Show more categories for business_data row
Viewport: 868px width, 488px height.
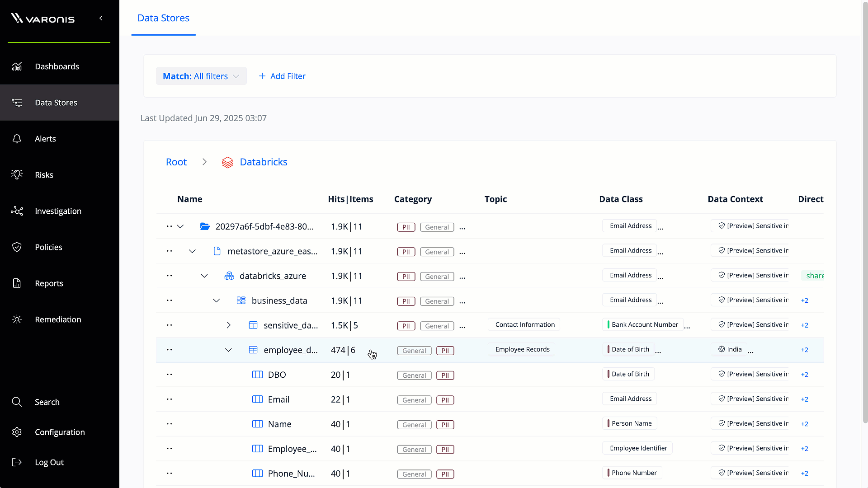pos(462,302)
